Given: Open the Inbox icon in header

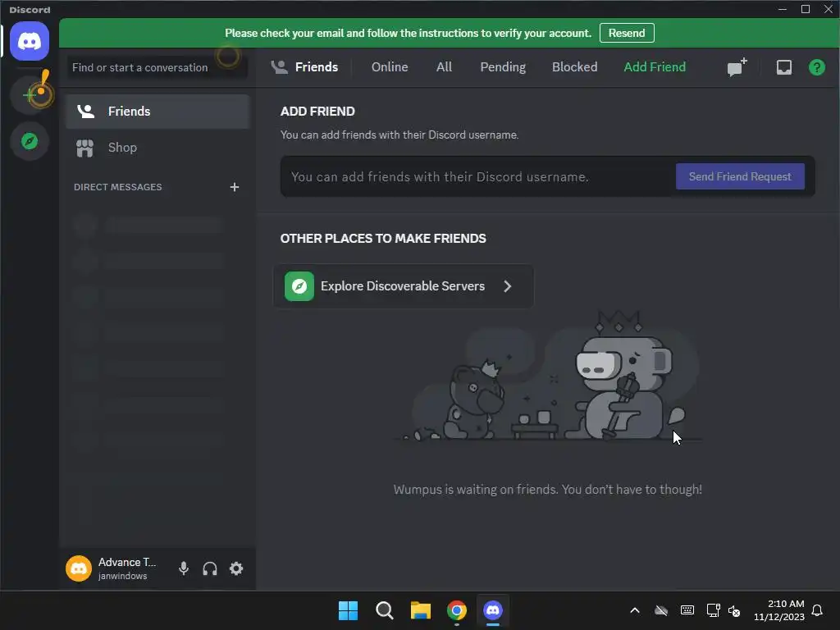Looking at the screenshot, I should point(783,67).
